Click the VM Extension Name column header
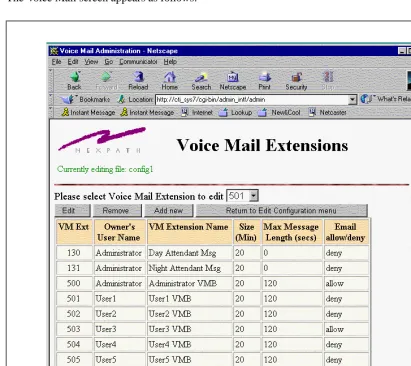This screenshot has width=411, height=366. coord(190,232)
